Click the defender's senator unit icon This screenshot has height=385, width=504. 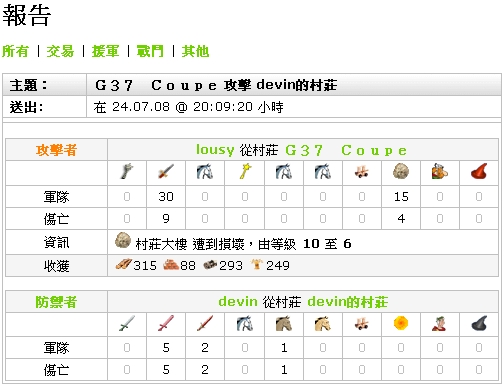(x=440, y=323)
